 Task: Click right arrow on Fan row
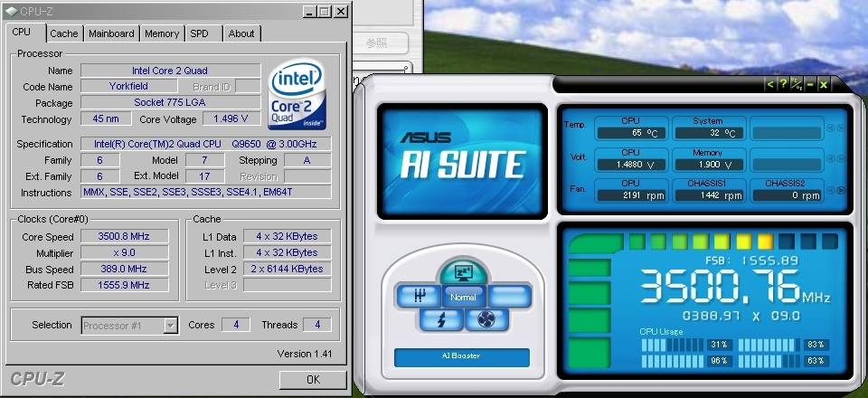pyautogui.click(x=841, y=191)
